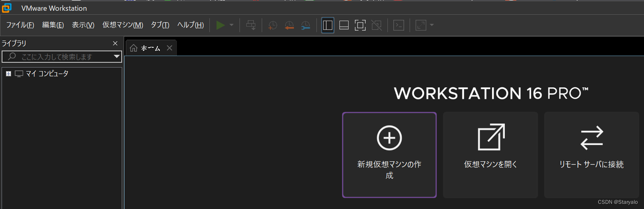Click the green power on play button
Viewport: 644px width, 209px height.
tap(220, 25)
